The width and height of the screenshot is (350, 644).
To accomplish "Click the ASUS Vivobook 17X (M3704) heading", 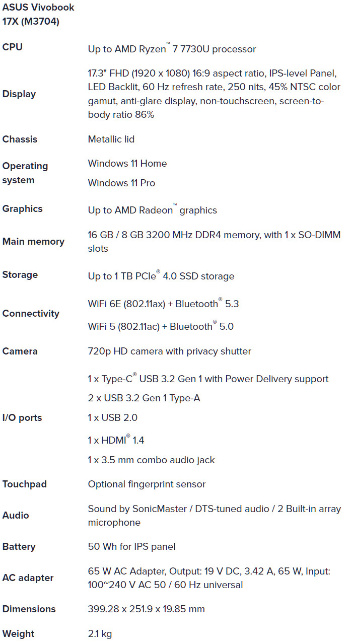I will coord(38,15).
